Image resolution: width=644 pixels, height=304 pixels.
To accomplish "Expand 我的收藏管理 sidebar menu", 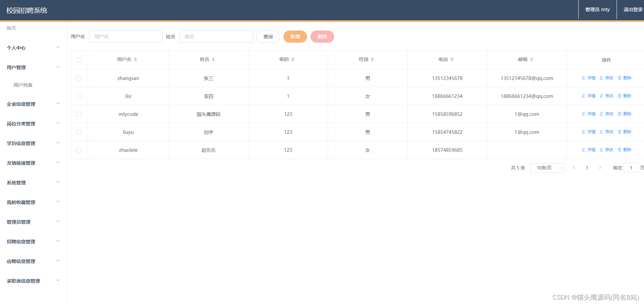I will click(33, 202).
